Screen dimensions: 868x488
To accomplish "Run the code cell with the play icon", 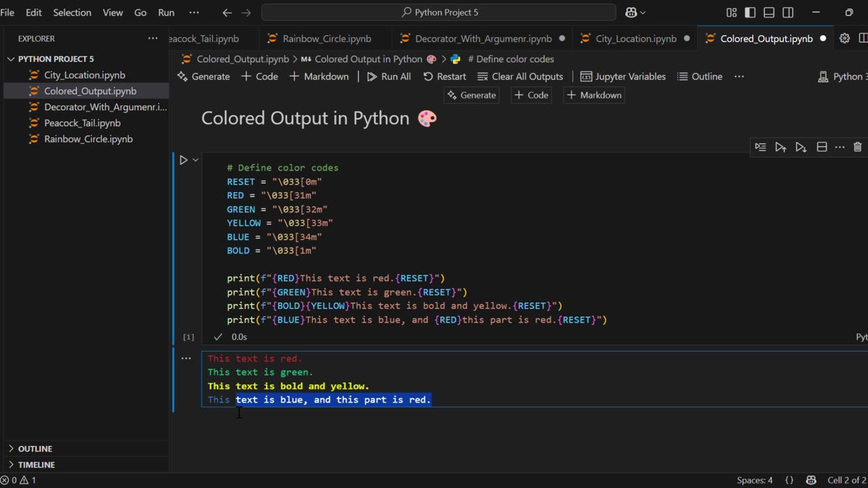I will [183, 160].
